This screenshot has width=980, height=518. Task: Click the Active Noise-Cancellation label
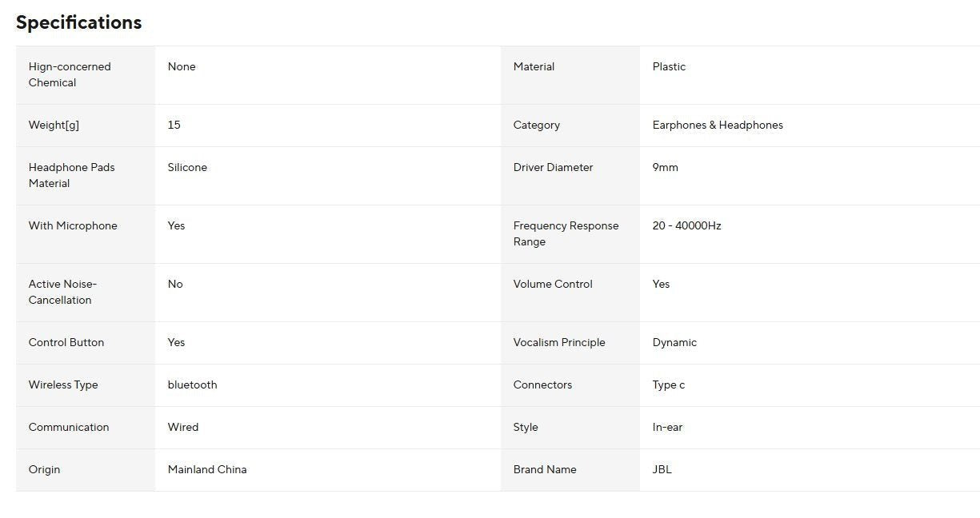[62, 292]
